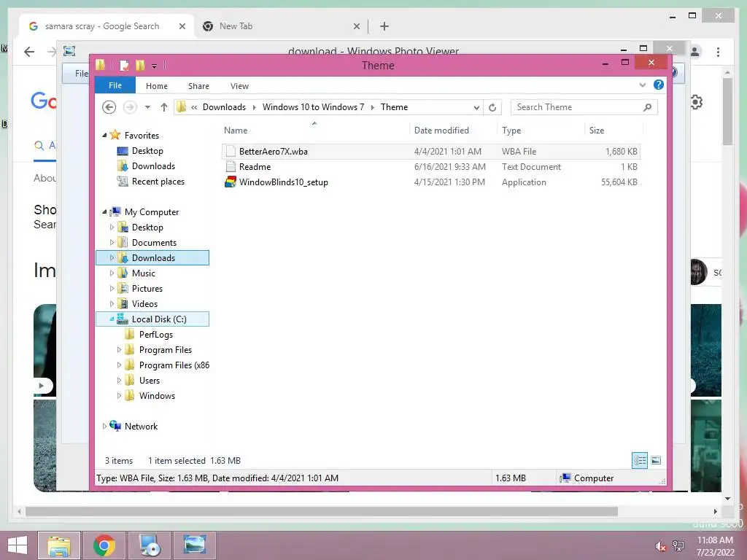Expand the ribbon chevron
The image size is (747, 560).
642,85
